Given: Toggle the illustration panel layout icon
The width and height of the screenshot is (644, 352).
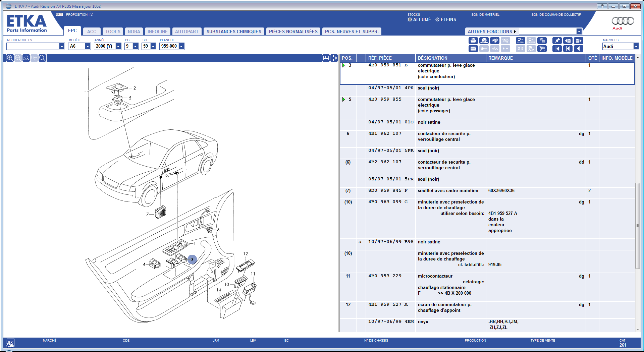Looking at the screenshot, I should point(326,58).
